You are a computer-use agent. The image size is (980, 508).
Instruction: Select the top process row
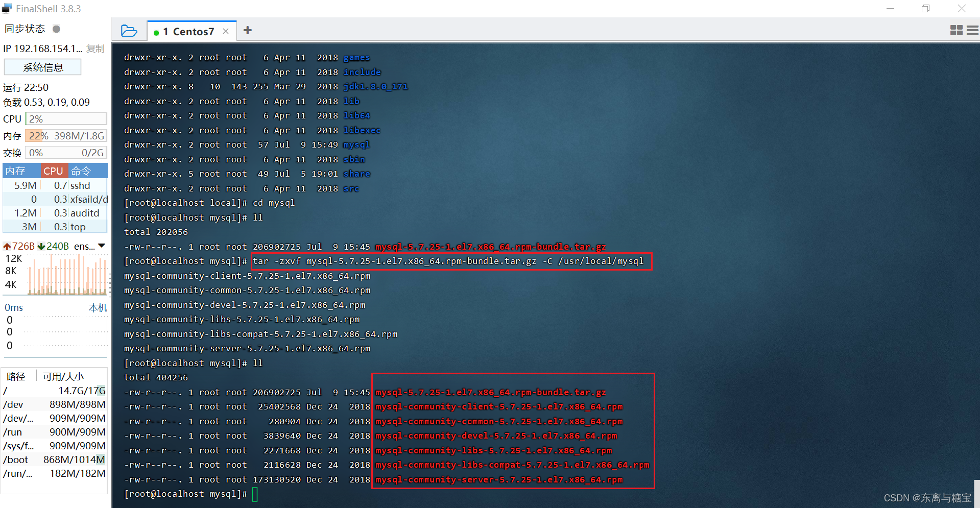(x=55, y=227)
